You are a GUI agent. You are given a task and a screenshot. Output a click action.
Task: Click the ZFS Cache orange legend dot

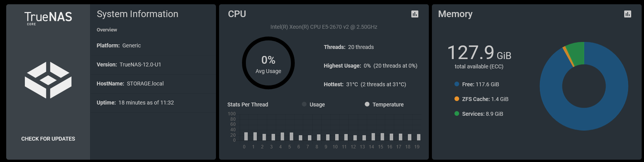[x=457, y=99]
